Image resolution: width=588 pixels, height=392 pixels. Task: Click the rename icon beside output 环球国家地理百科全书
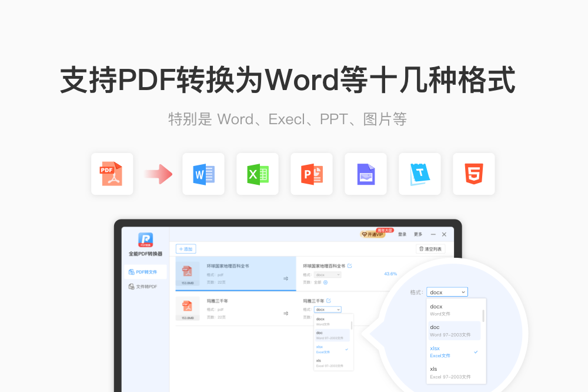(349, 266)
